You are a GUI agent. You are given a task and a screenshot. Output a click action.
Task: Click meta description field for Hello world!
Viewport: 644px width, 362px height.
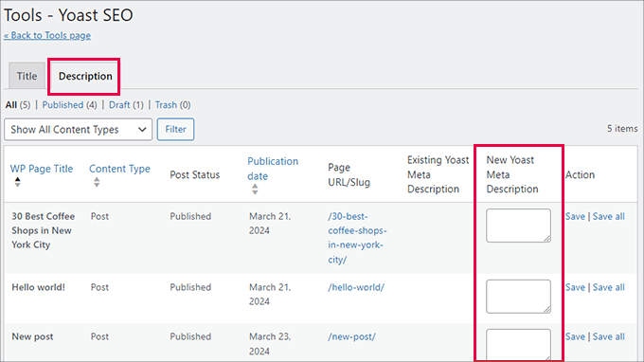click(x=518, y=297)
